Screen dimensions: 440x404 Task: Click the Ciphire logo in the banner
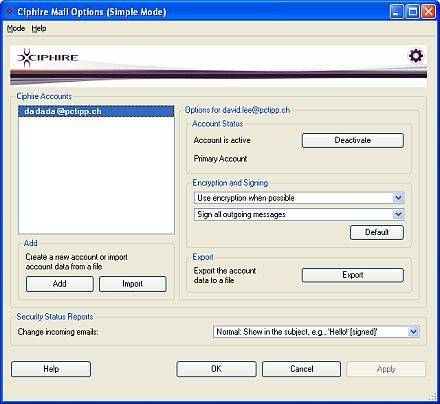[x=47, y=57]
